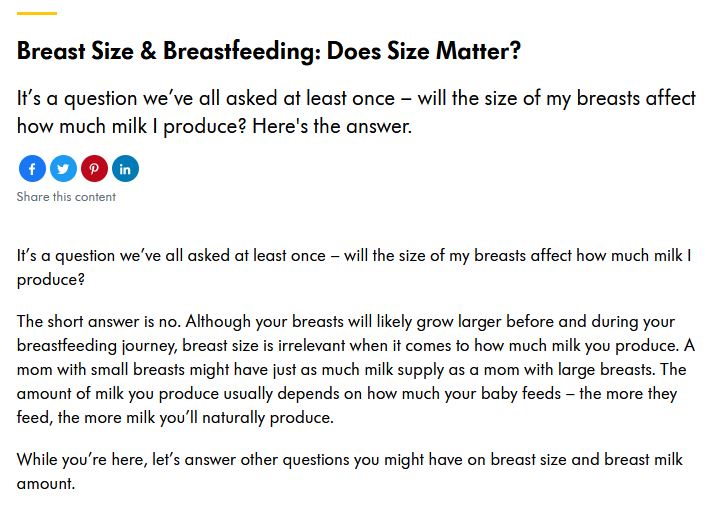Click "how much milk I produce?" in subtitle
Viewport: 718px width, 511px height.
(132, 126)
